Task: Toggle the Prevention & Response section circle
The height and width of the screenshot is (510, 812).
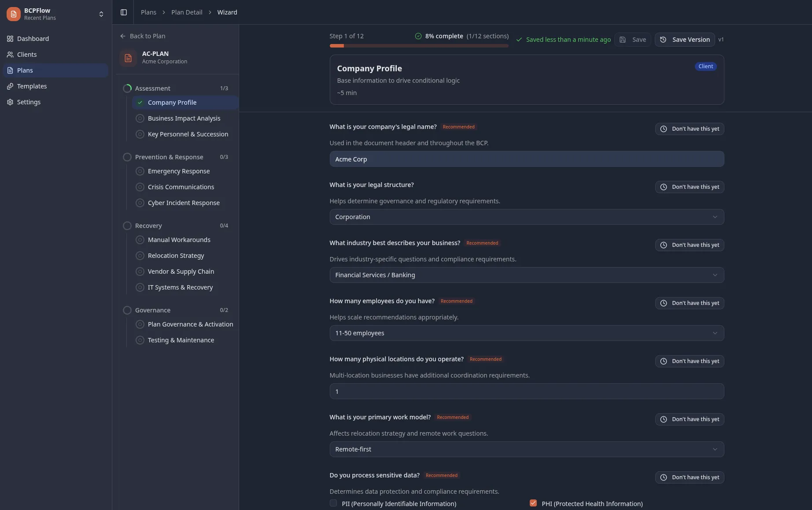Action: click(127, 157)
